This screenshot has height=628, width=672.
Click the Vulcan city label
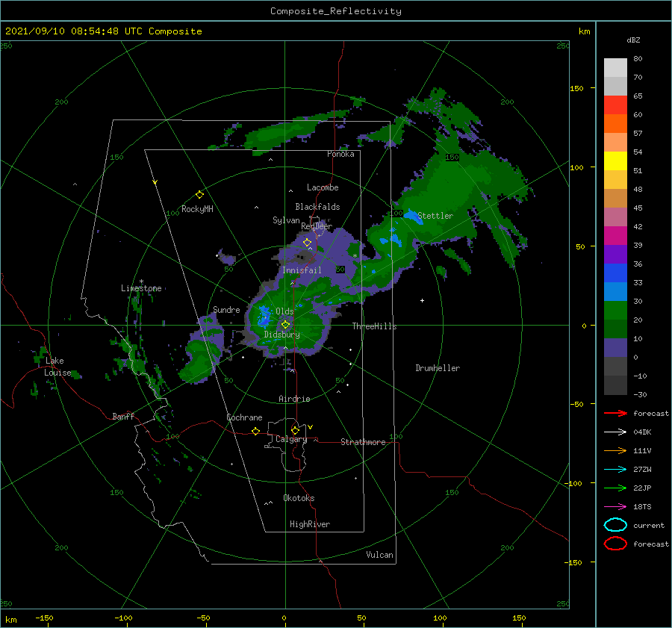(379, 555)
